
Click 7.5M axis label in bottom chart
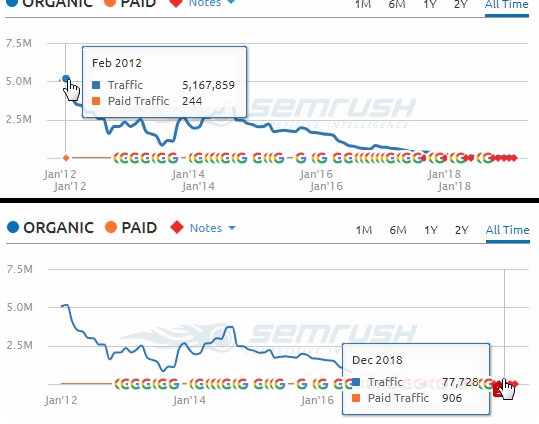coord(20,269)
